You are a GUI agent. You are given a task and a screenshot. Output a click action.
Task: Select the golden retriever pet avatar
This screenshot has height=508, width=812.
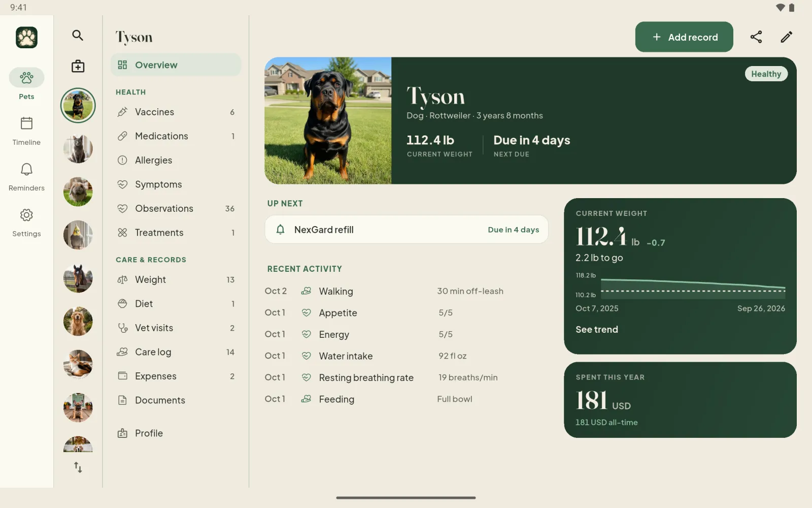click(78, 321)
